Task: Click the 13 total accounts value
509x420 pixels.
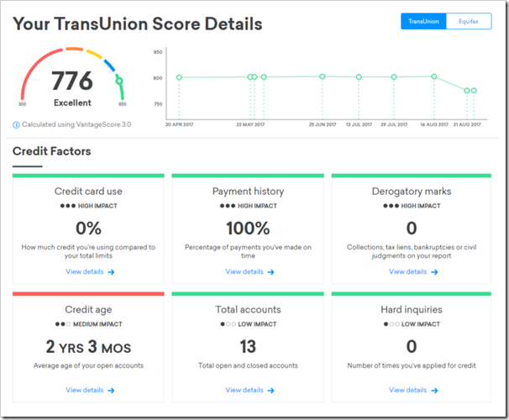Action: click(x=248, y=347)
